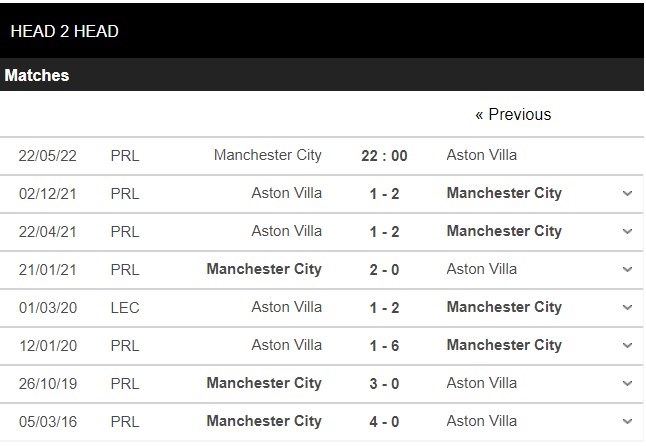This screenshot has height=446, width=646.
Task: Click Manchester City in the 22/05/22 row
Action: pos(268,155)
